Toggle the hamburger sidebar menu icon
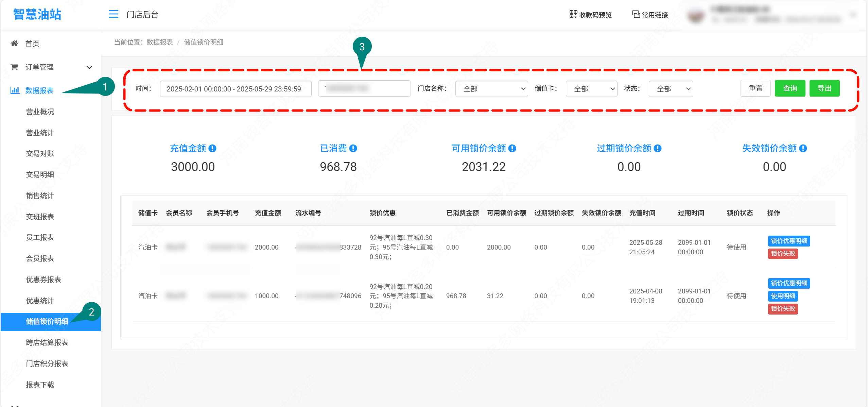The height and width of the screenshot is (407, 868). coord(113,14)
